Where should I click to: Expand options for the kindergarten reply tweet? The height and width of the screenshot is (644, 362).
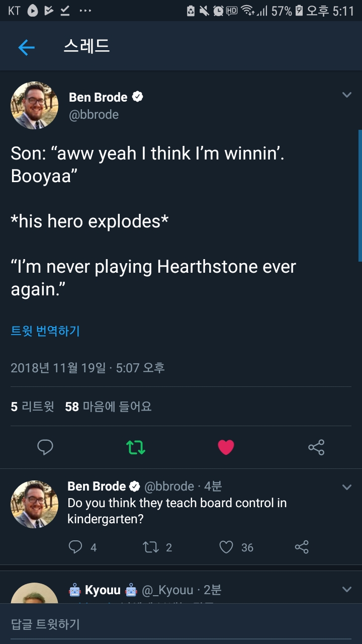(x=346, y=487)
